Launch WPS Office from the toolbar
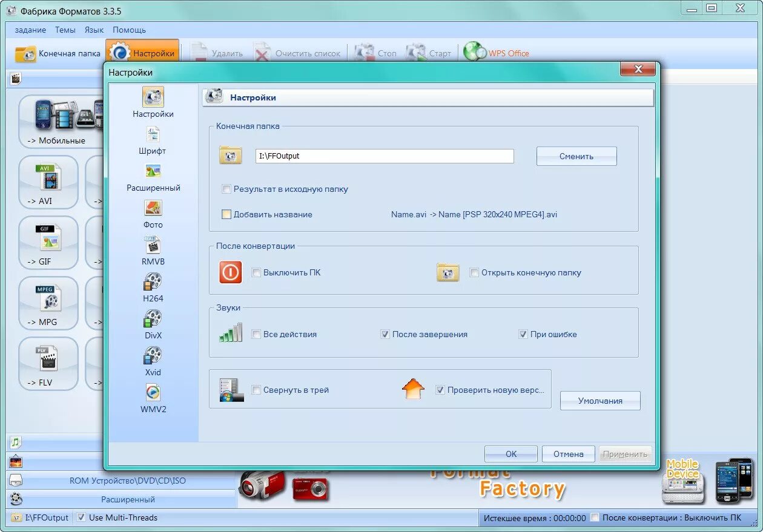Image resolution: width=763 pixels, height=532 pixels. click(497, 52)
